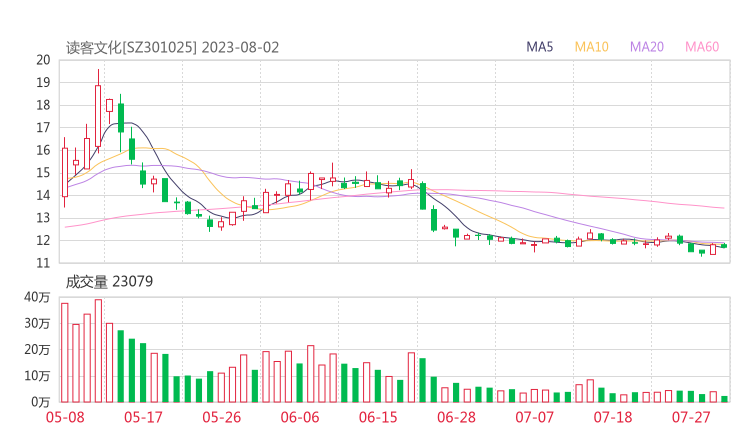The image size is (740, 440).
Task: Click the 10万 volume axis label
Action: coord(37,376)
